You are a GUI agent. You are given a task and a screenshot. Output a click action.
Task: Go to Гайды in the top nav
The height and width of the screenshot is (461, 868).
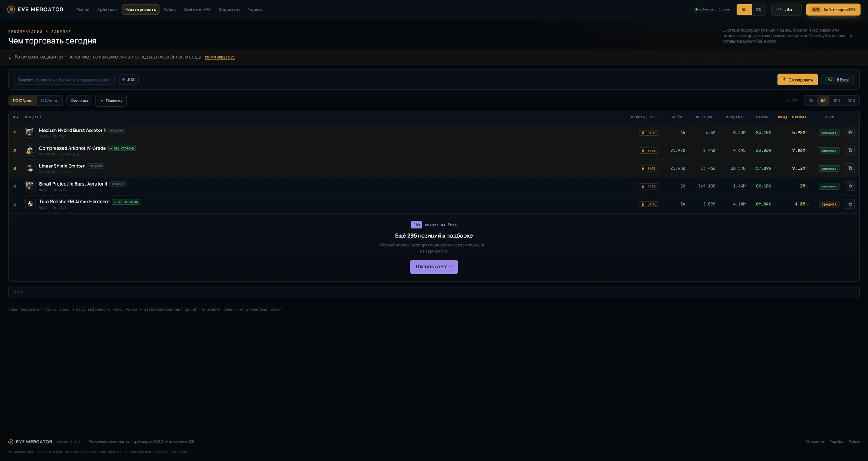170,10
